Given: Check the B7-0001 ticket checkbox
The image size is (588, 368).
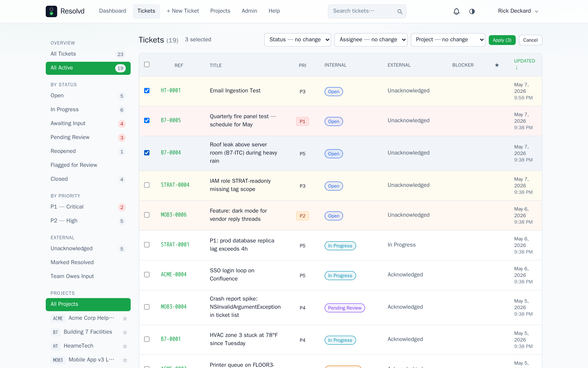Looking at the screenshot, I should point(147,339).
